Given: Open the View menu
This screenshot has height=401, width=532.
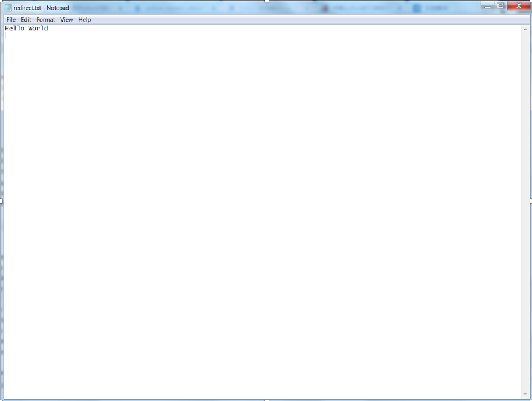Looking at the screenshot, I should tap(66, 20).
